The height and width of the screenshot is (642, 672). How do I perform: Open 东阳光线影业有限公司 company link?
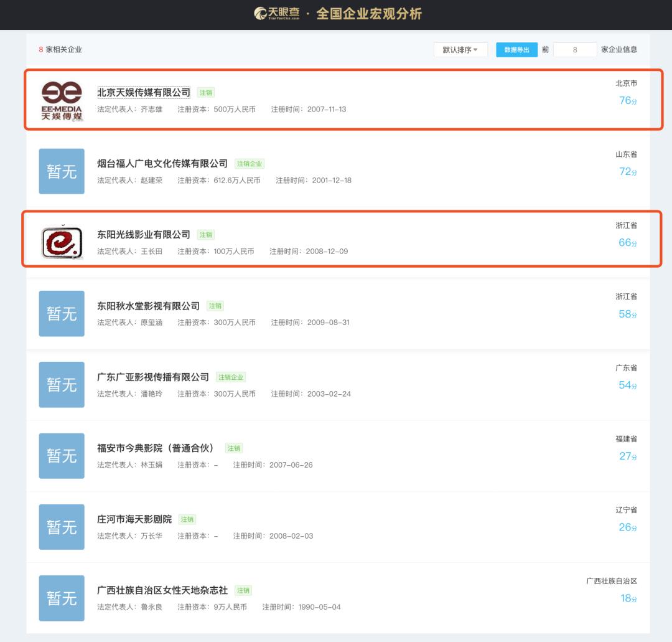point(144,235)
